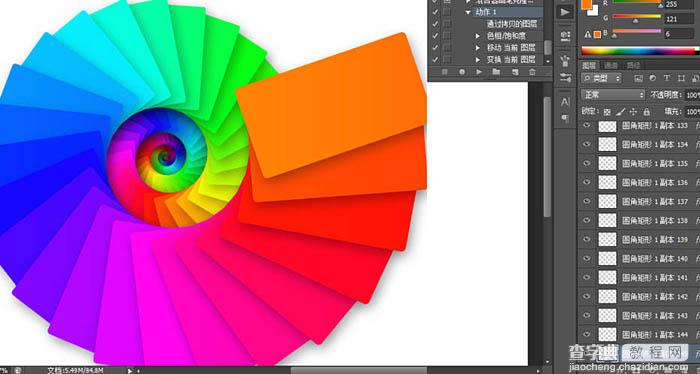Click the small orange gamut-corrected color swatch
700x374 pixels.
(x=597, y=34)
